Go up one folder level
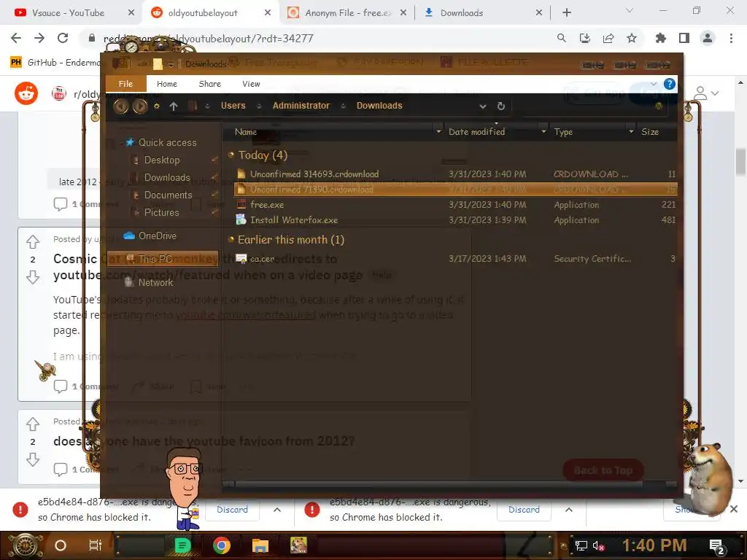747x560 pixels. pyautogui.click(x=174, y=106)
